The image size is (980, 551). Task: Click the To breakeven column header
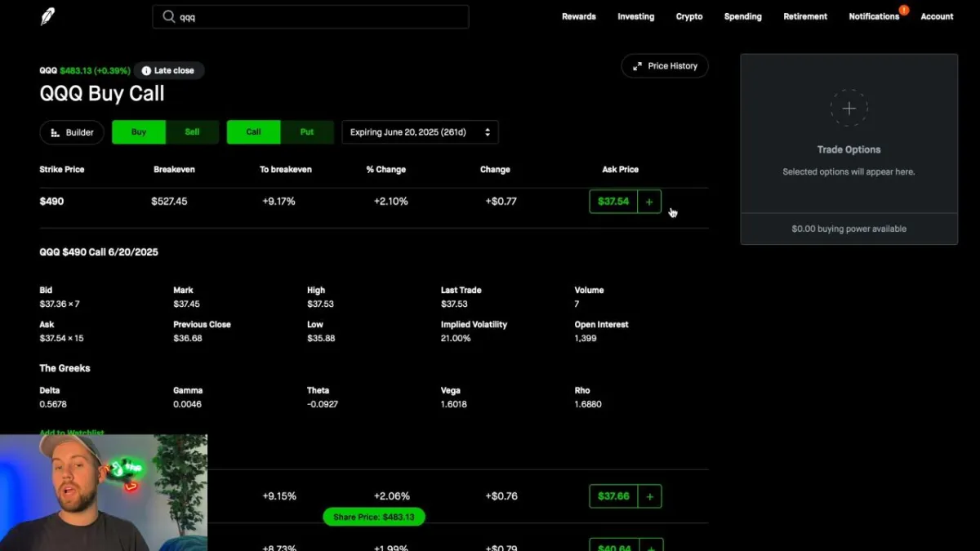[286, 170]
